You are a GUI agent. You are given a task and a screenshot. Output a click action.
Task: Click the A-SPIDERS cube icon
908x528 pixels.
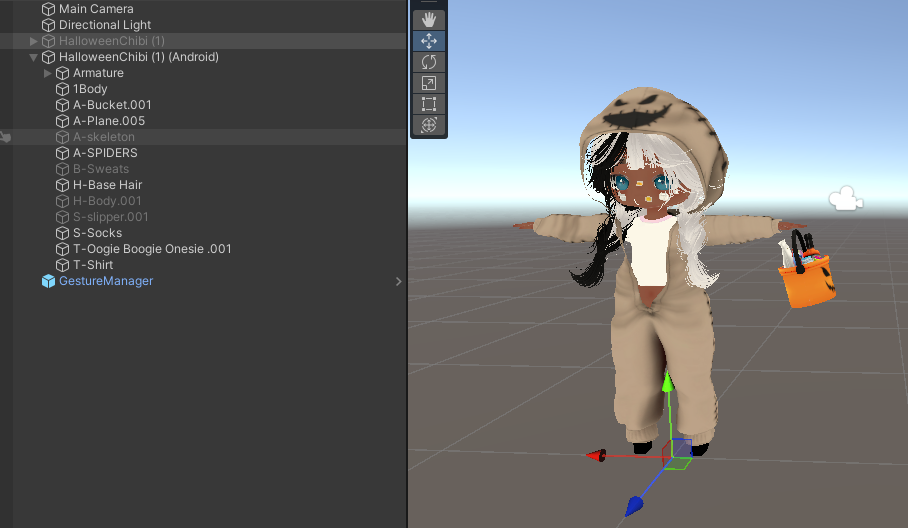click(x=63, y=153)
